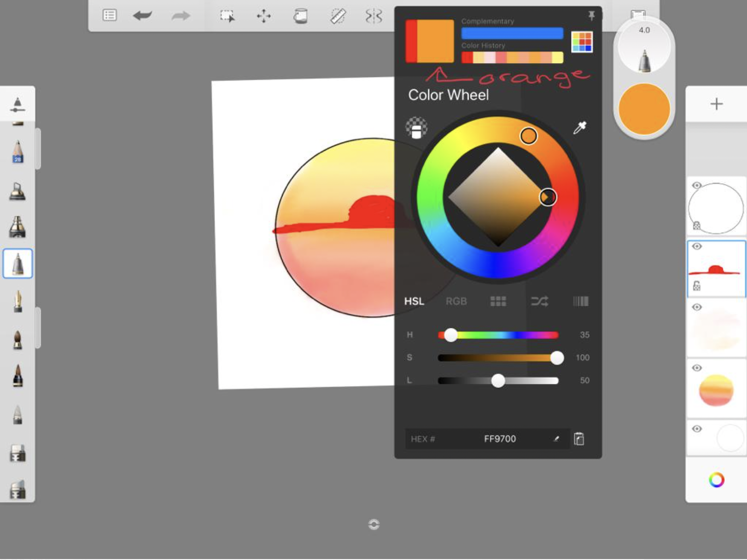Hide the bottom background layer
This screenshot has width=747, height=560.
pyautogui.click(x=697, y=428)
